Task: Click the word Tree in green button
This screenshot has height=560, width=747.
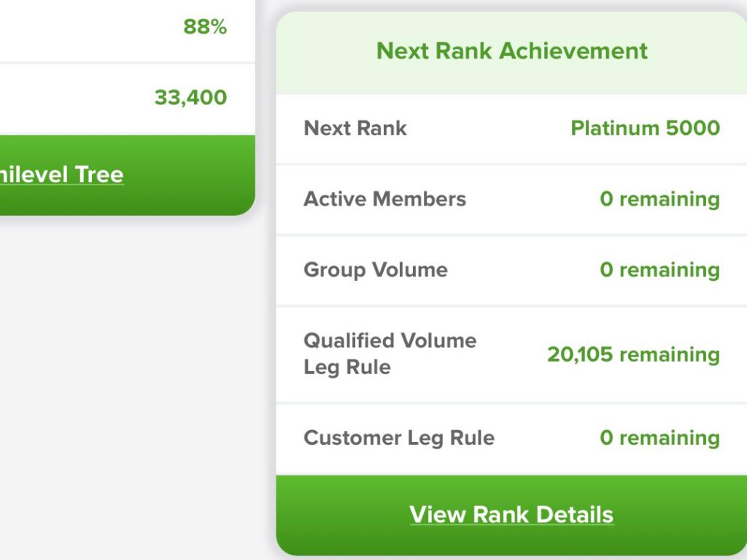Action: 99,175
